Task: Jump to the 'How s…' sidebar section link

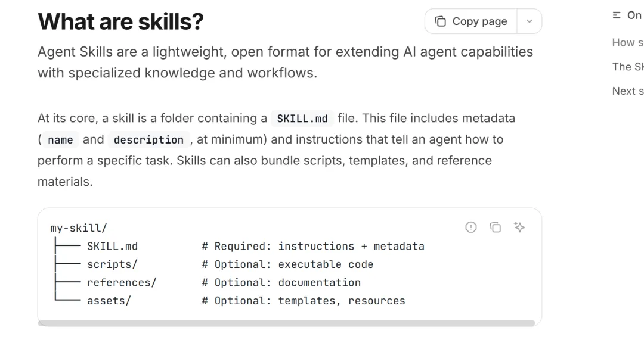Action: coord(627,42)
